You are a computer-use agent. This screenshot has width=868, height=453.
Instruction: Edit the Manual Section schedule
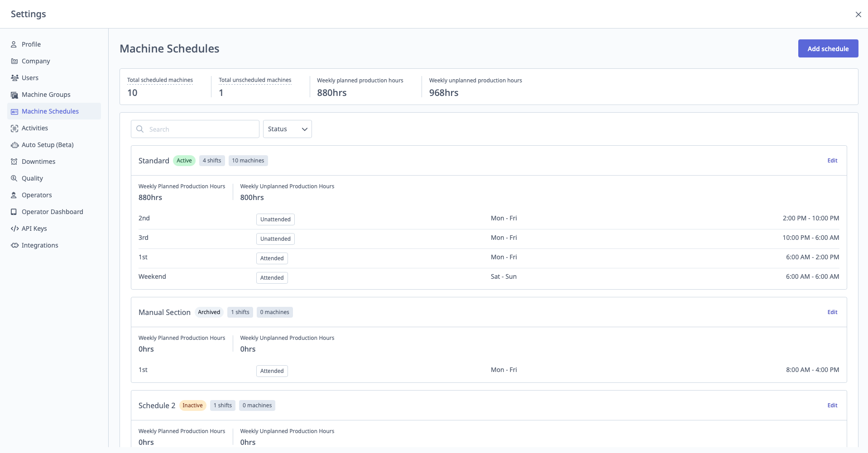(833, 312)
